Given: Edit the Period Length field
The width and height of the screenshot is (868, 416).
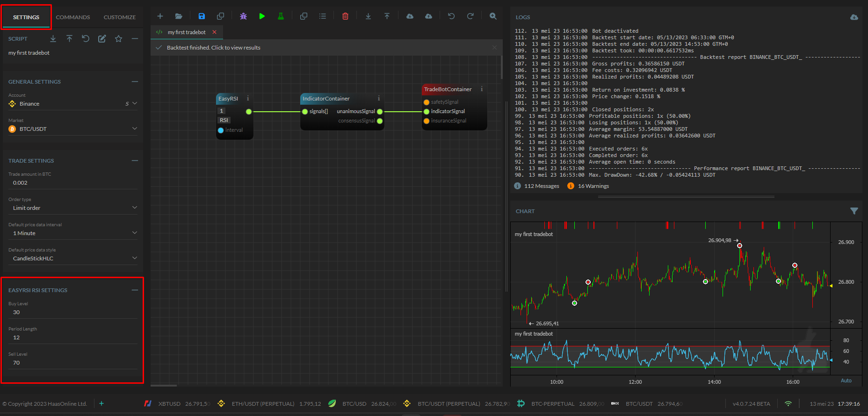Looking at the screenshot, I should 73,337.
